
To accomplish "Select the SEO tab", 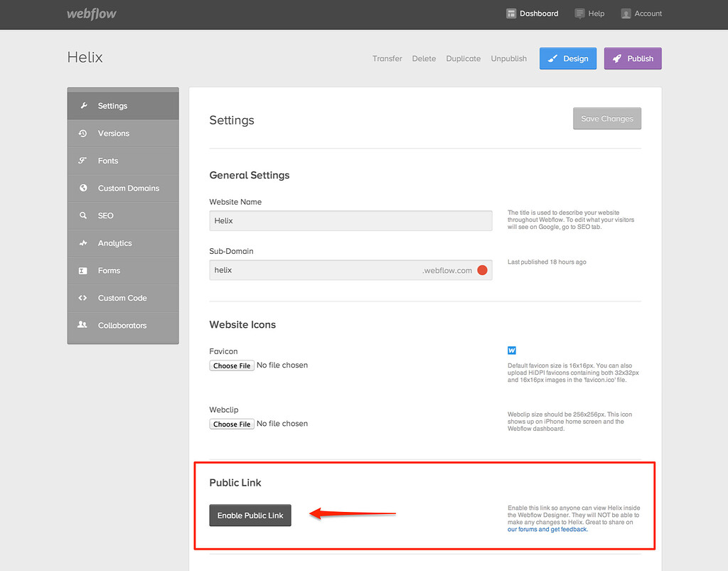I will pyautogui.click(x=123, y=215).
